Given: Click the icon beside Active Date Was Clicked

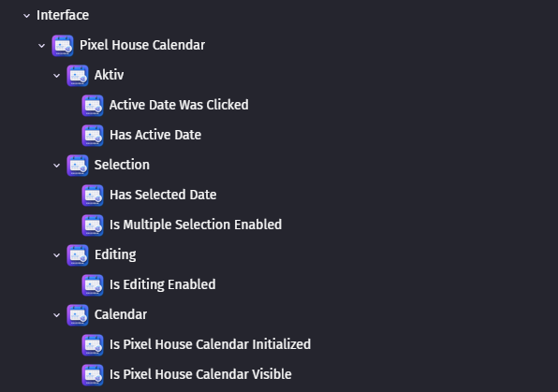Looking at the screenshot, I should 93,106.
